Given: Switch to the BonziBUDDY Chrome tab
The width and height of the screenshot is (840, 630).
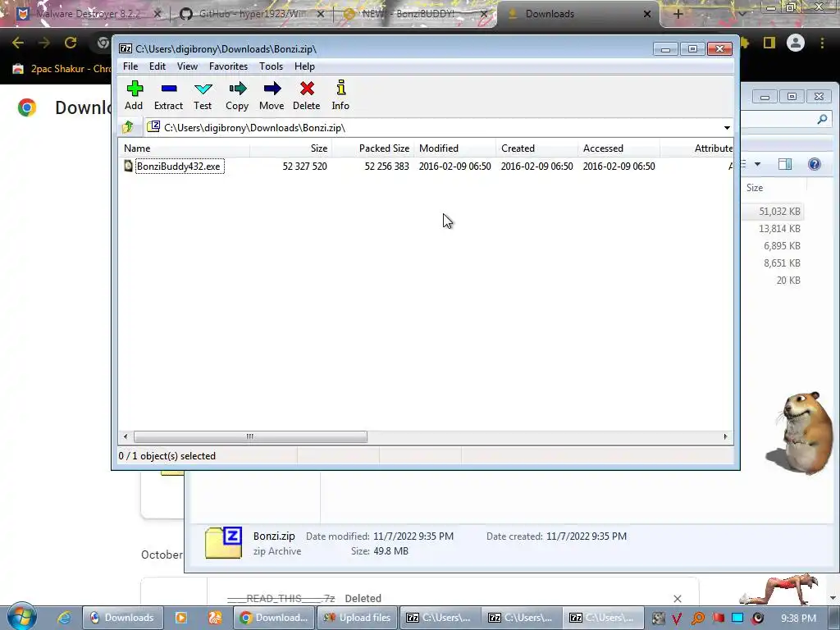Looking at the screenshot, I should [415, 14].
